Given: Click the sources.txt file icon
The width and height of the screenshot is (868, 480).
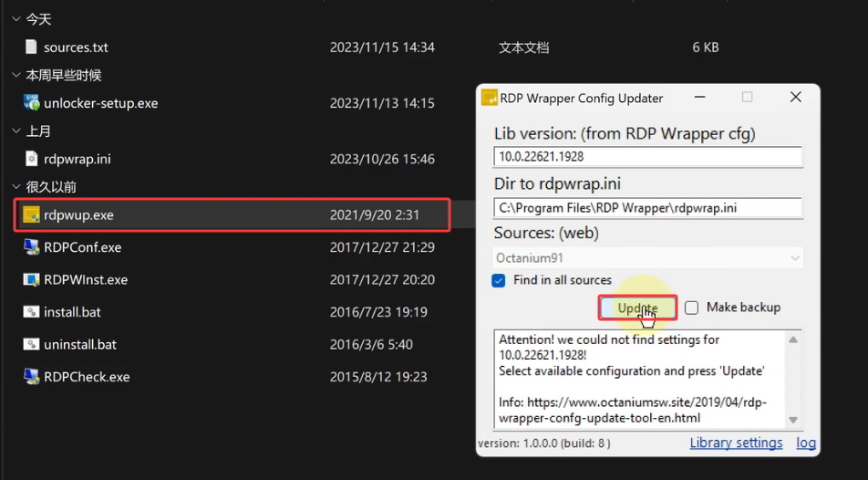Looking at the screenshot, I should click(32, 47).
